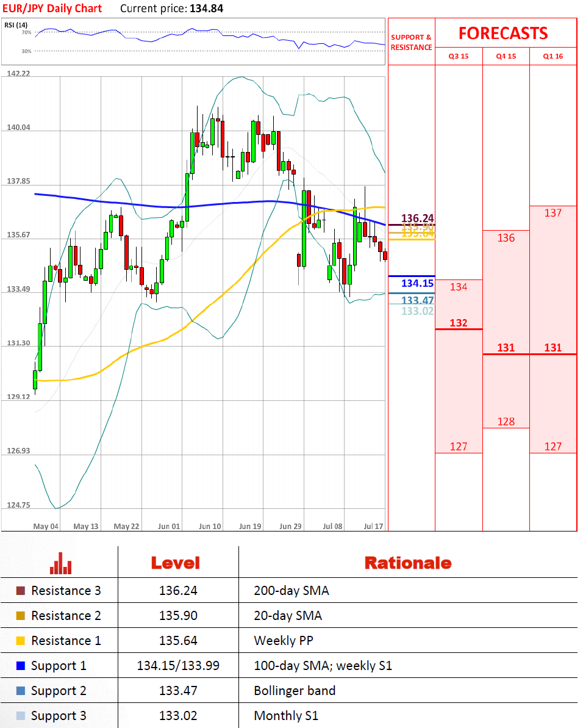This screenshot has width=583, height=728.
Task: Click the Resistance 2 gold swatch
Action: tap(20, 616)
